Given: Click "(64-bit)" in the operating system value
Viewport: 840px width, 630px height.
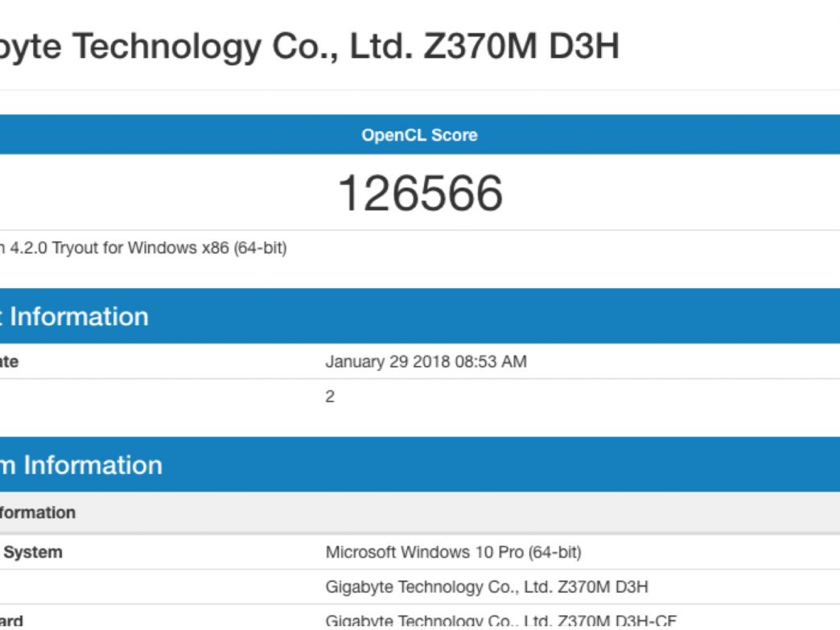Looking at the screenshot, I should [554, 553].
